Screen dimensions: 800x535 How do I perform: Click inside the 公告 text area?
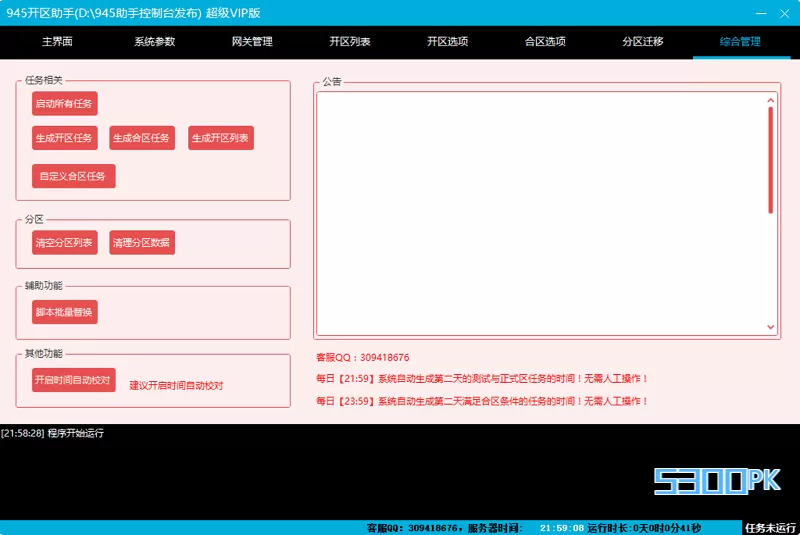[x=541, y=213]
